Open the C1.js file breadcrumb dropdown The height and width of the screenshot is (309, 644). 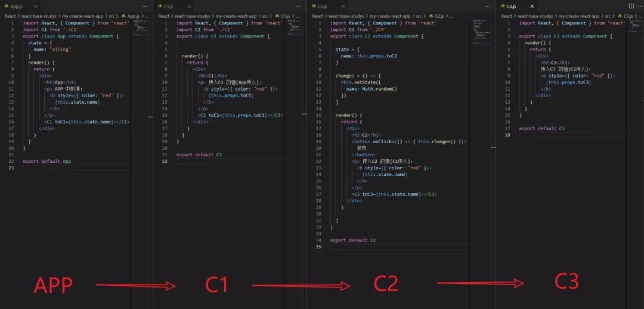coord(286,16)
